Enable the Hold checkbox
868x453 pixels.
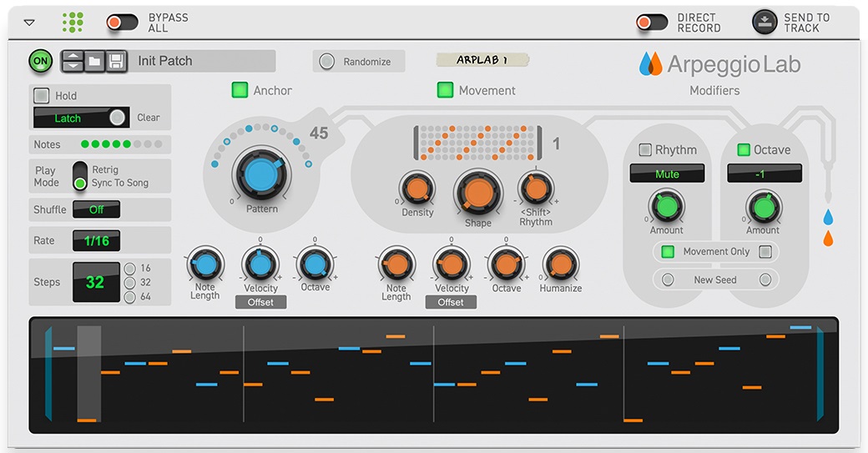(x=42, y=96)
